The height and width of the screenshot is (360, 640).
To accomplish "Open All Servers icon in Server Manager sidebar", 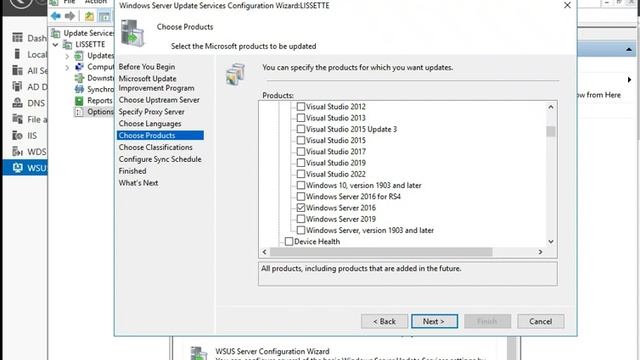I will [x=17, y=71].
